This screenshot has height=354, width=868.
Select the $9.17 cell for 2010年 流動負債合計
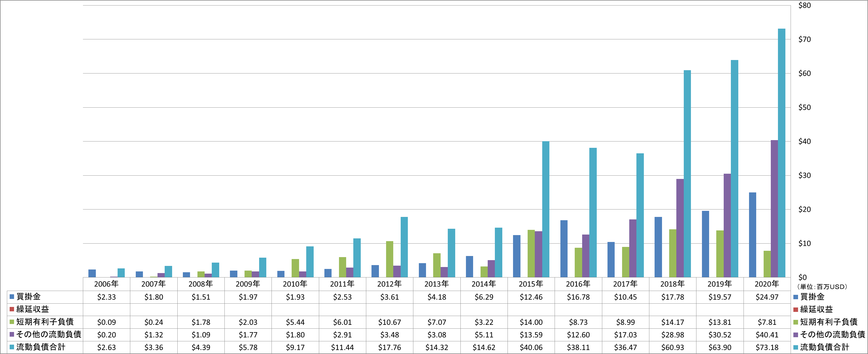[295, 347]
